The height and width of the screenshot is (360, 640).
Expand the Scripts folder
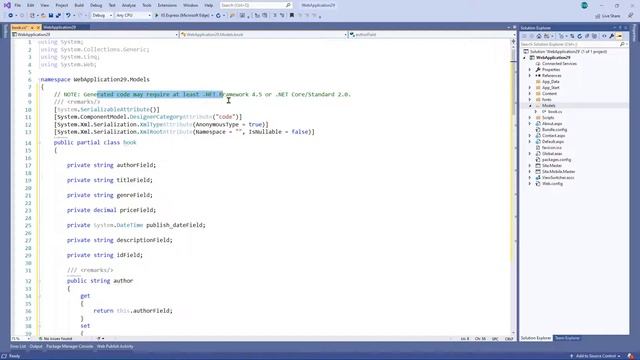coord(530,118)
